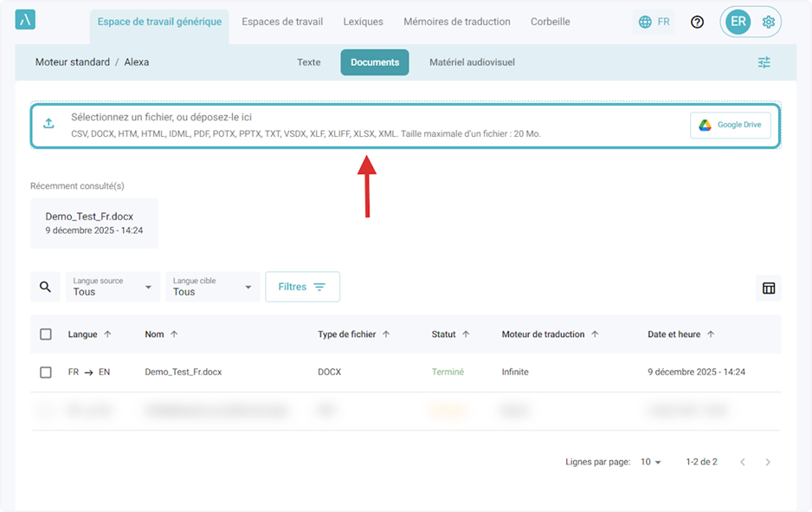The height and width of the screenshot is (512, 812).
Task: Click the app logo in top-left corner
Action: [25, 21]
